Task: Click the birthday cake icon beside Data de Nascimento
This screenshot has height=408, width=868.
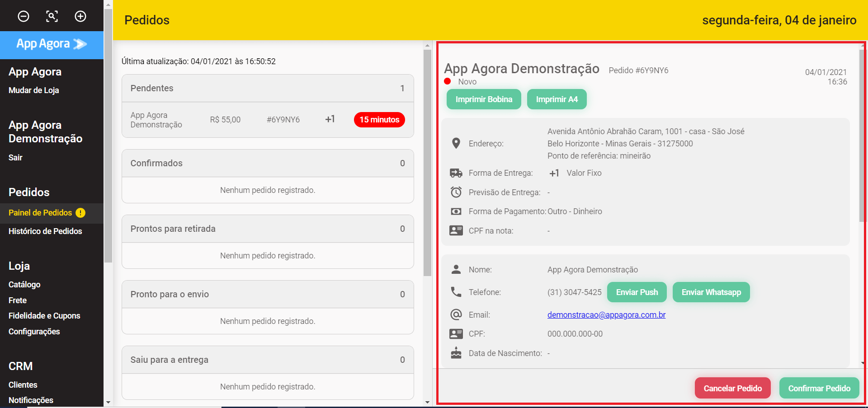Action: (456, 353)
